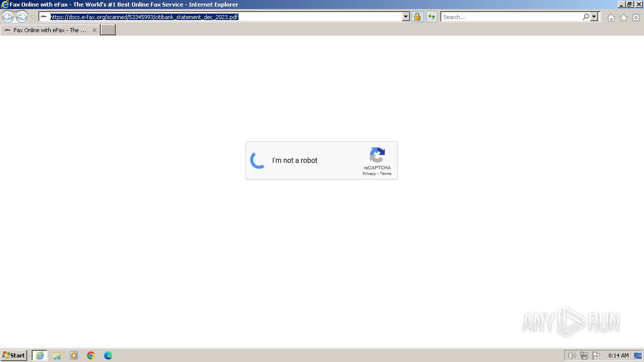Open the security lock report icon
This screenshot has width=644, height=362.
[417, 17]
